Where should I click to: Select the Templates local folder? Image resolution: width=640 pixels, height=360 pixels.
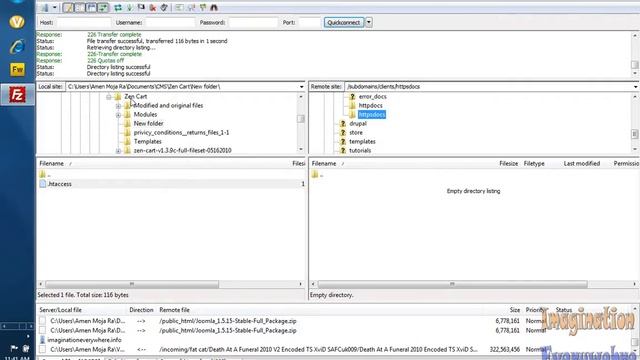[148, 142]
